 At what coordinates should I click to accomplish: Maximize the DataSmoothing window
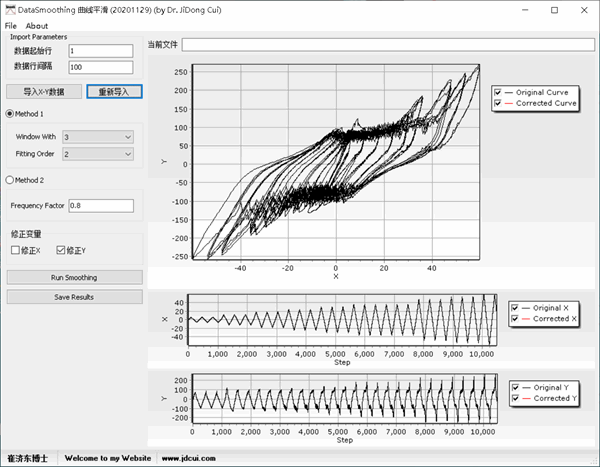(554, 10)
